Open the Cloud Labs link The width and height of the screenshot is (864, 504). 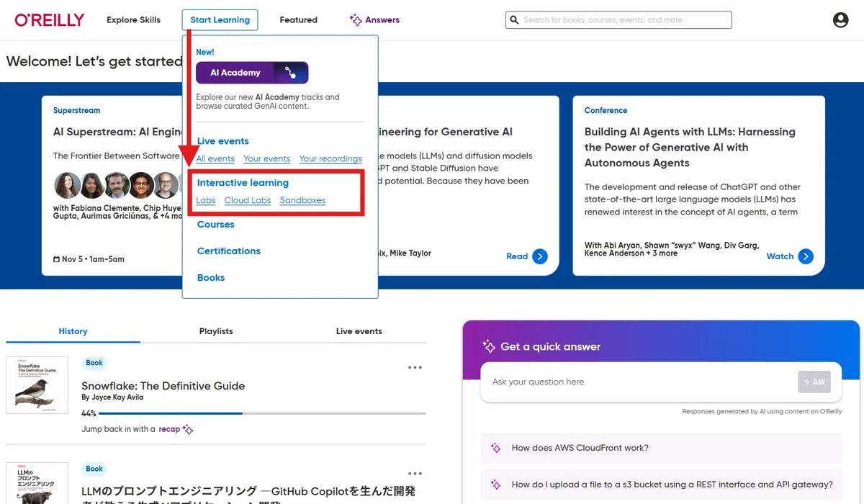(248, 201)
